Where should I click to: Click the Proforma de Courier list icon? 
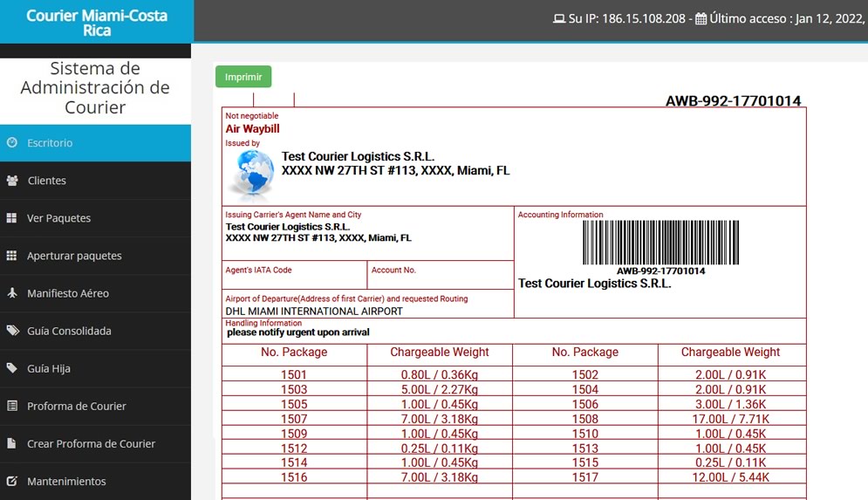click(x=11, y=406)
